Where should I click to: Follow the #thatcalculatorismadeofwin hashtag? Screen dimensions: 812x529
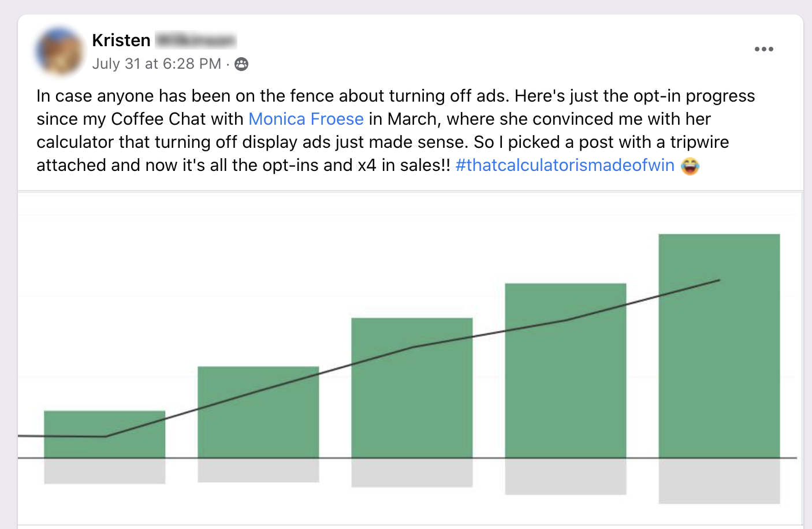564,165
